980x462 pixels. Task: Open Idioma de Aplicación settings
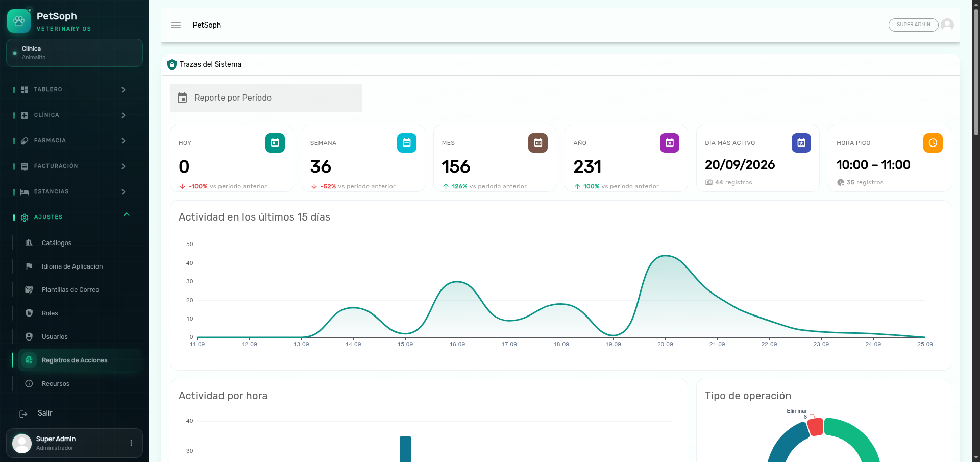[80, 266]
